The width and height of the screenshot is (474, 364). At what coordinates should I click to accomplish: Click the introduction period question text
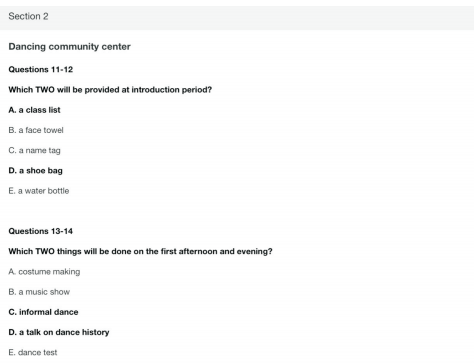[110, 90]
